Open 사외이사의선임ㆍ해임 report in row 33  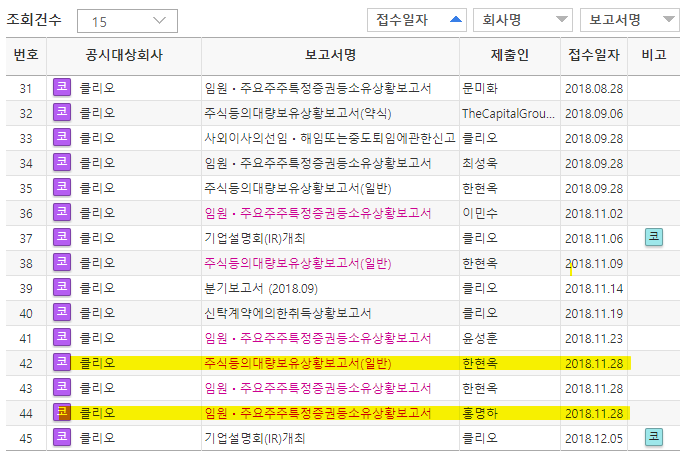(330, 138)
